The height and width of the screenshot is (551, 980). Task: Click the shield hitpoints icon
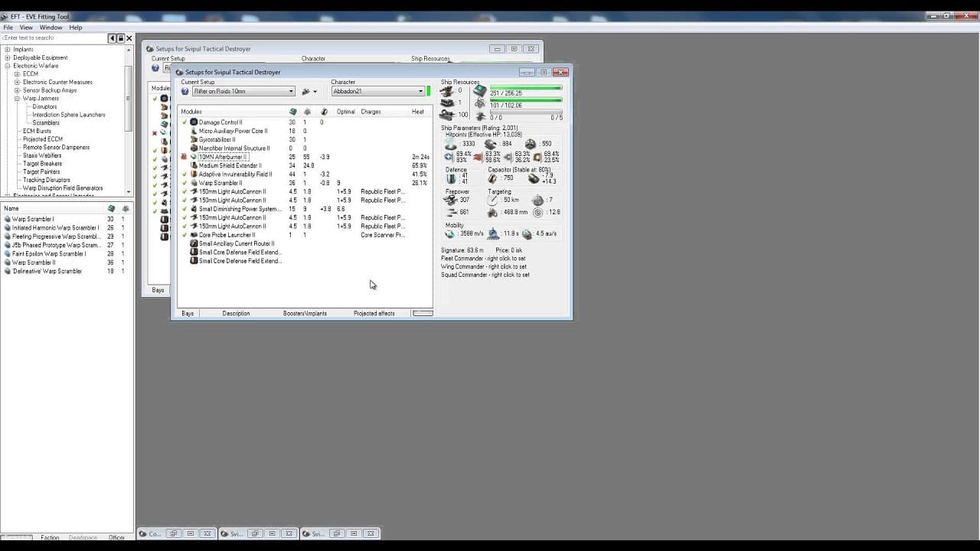tap(451, 144)
